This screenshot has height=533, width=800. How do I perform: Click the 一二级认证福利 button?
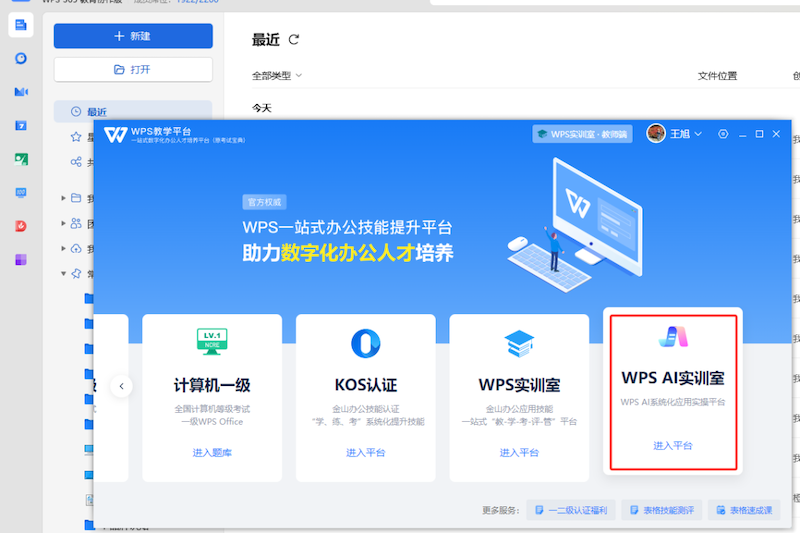(x=571, y=510)
